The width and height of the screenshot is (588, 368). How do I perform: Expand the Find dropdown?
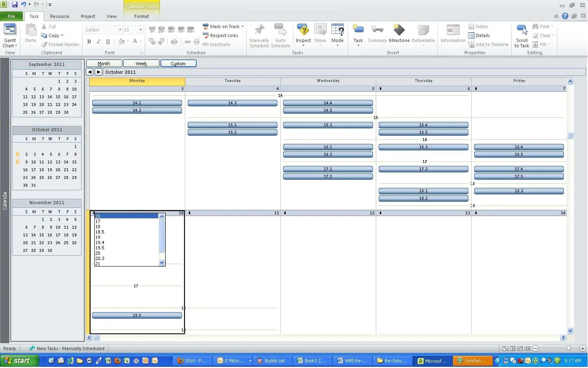tap(552, 26)
